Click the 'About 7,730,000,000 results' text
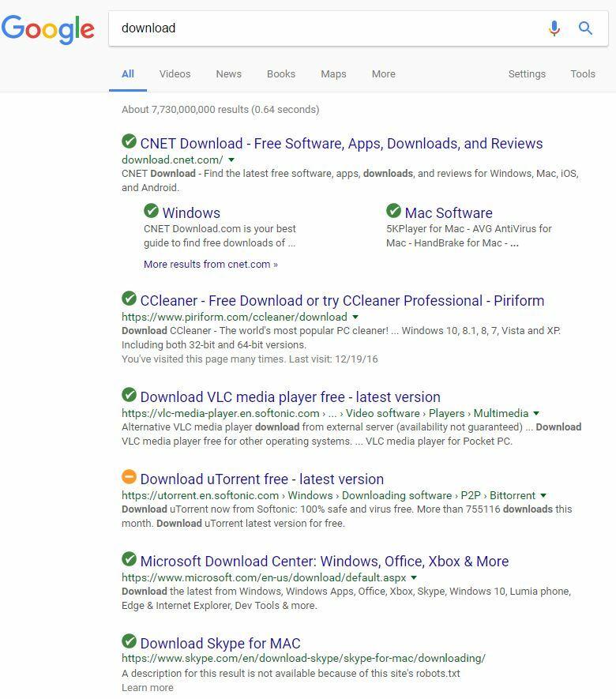This screenshot has width=616, height=699. coord(220,110)
